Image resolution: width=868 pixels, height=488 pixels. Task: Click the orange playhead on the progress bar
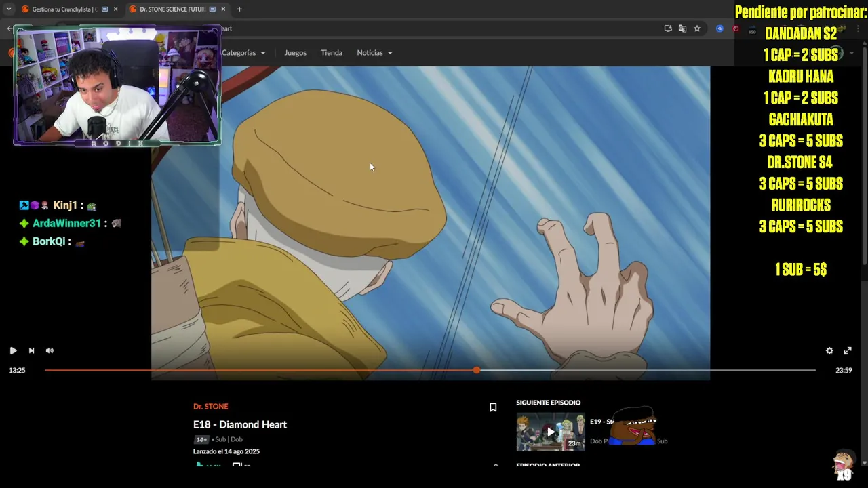pyautogui.click(x=477, y=370)
